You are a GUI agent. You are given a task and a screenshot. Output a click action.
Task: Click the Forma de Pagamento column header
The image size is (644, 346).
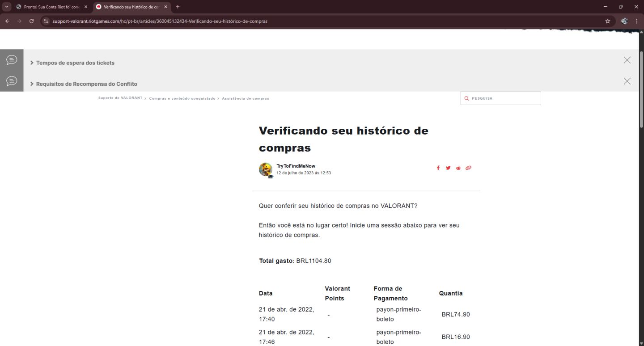click(x=390, y=293)
